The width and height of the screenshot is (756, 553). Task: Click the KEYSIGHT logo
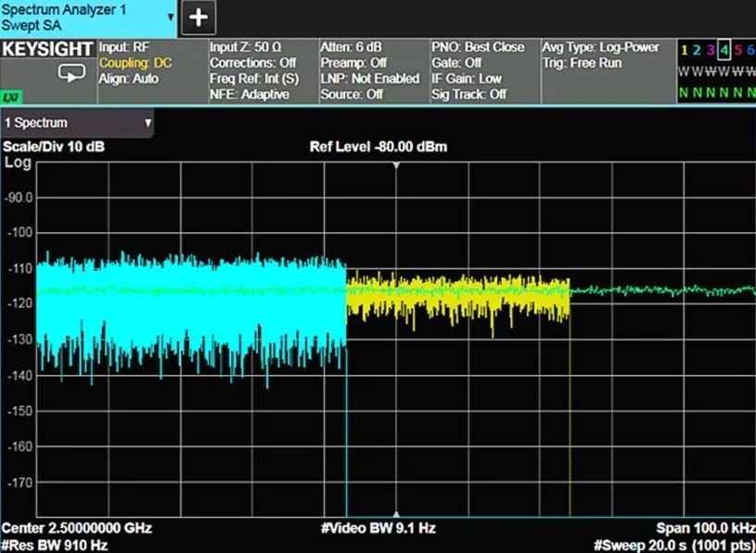tap(47, 49)
